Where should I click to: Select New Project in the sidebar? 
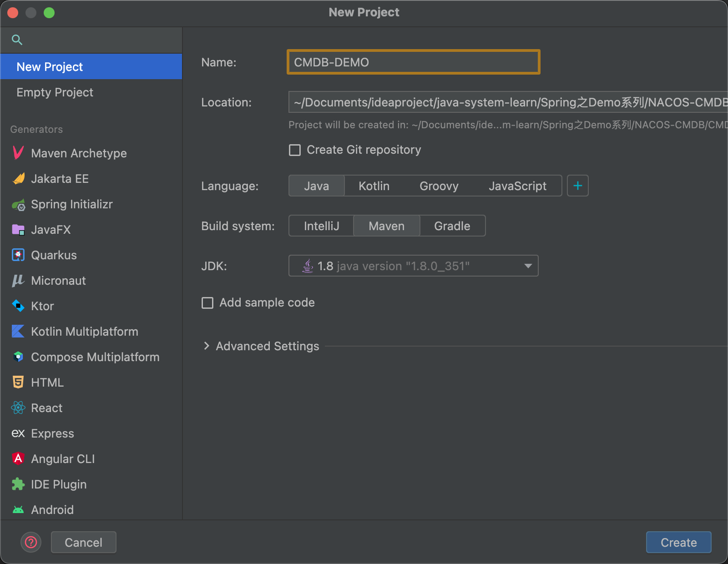coord(91,66)
